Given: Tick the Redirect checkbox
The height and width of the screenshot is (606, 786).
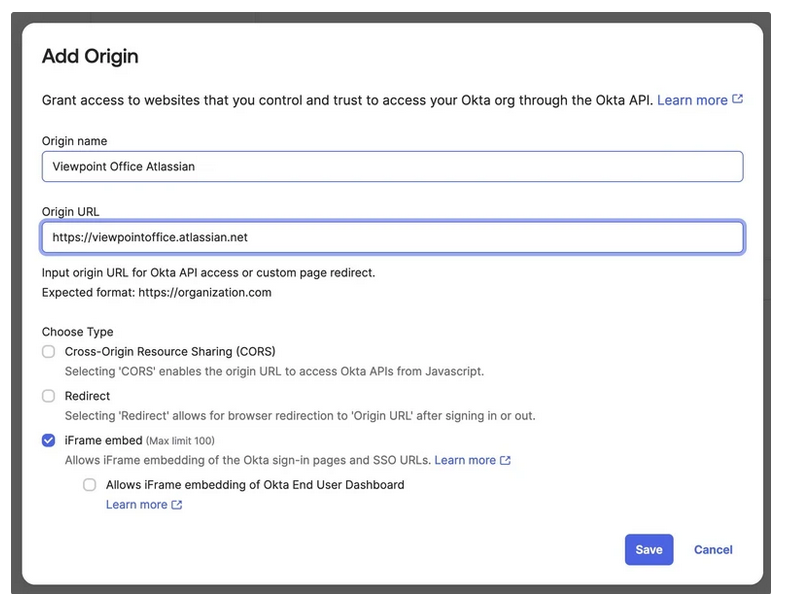Looking at the screenshot, I should point(49,396).
